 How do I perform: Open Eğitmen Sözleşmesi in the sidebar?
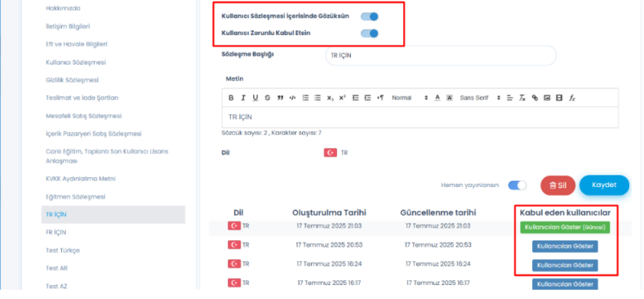76,197
